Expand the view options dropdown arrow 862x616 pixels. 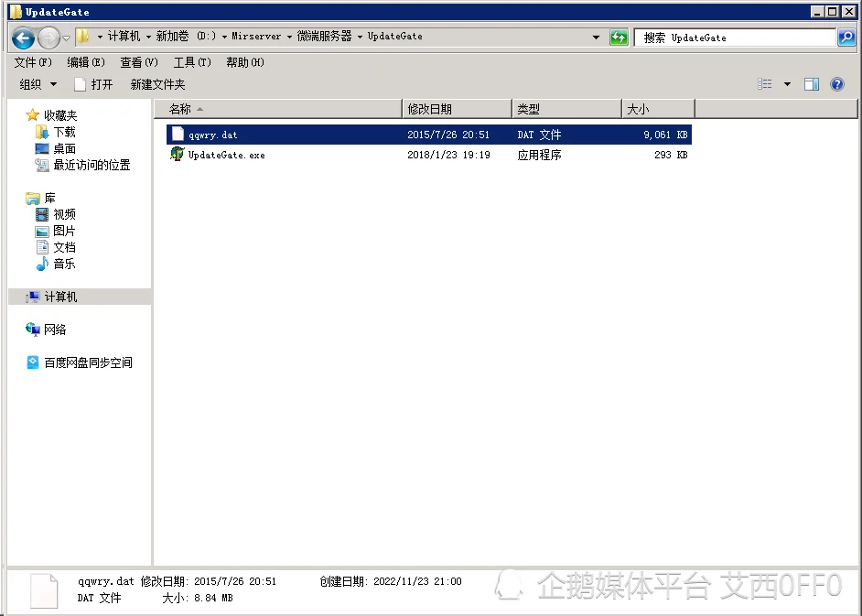(787, 84)
